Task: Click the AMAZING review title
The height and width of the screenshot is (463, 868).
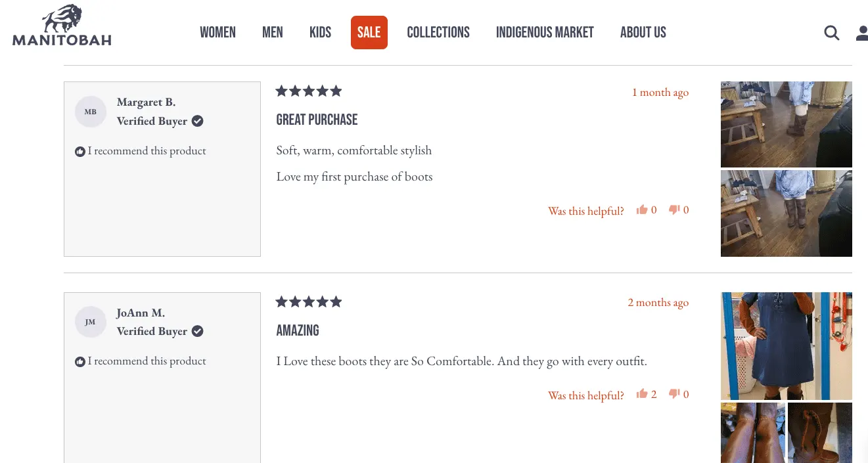Action: [x=297, y=330]
